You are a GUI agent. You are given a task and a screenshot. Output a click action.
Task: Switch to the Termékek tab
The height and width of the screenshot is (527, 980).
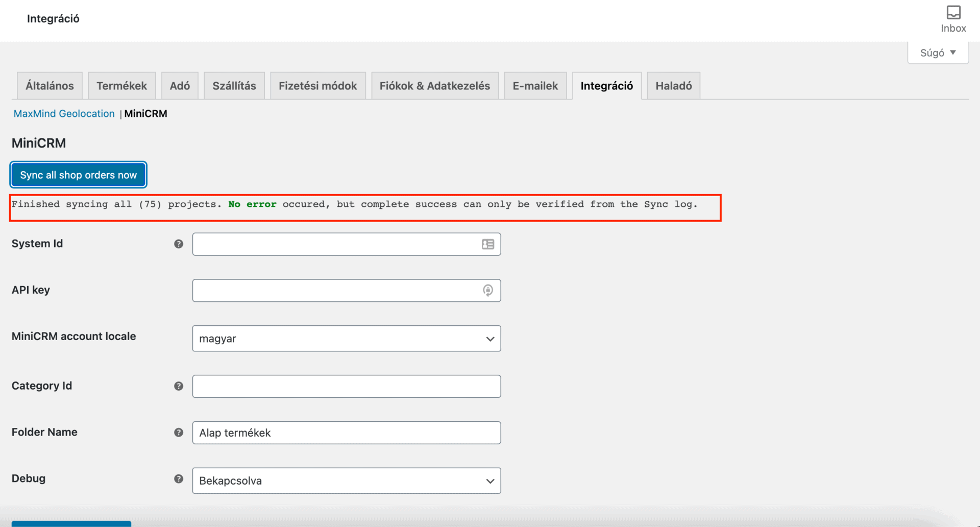(121, 86)
